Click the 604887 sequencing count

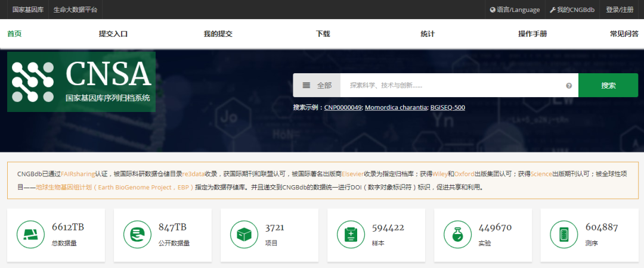click(602, 228)
